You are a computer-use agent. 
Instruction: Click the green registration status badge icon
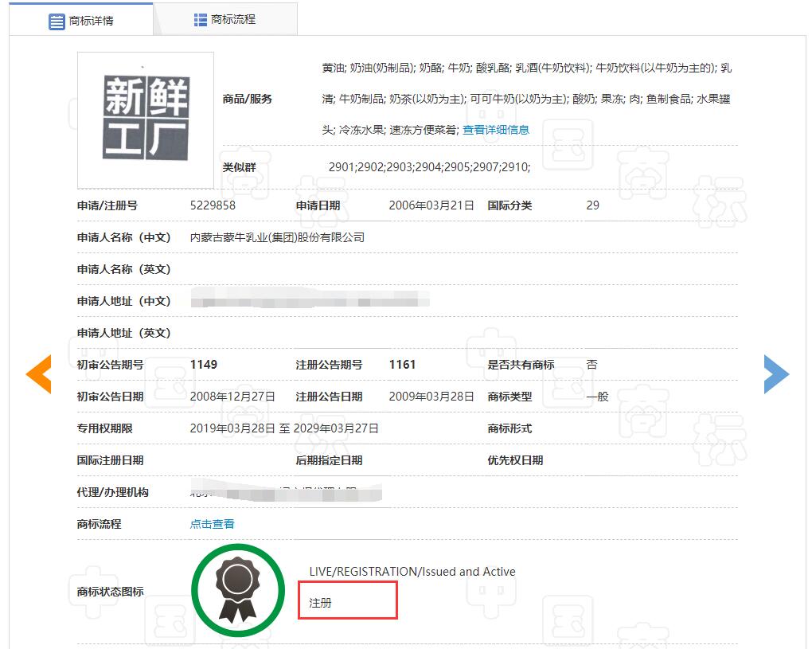tap(238, 590)
